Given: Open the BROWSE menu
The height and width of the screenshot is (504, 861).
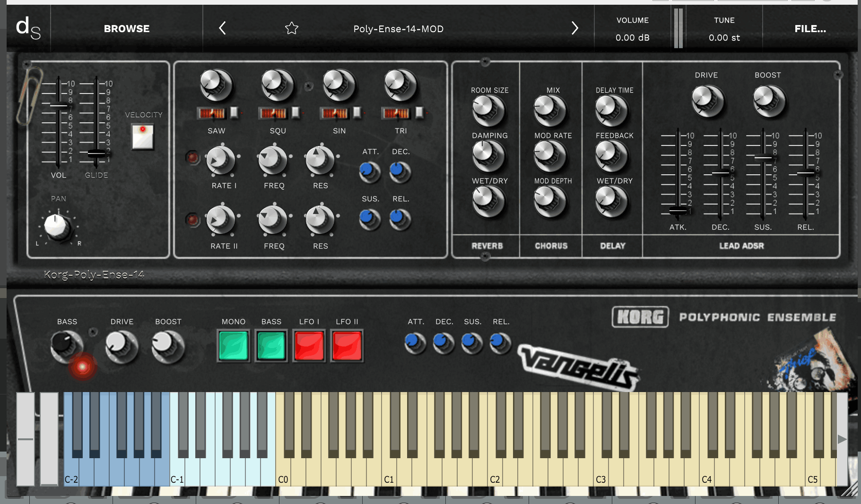Looking at the screenshot, I should [127, 29].
